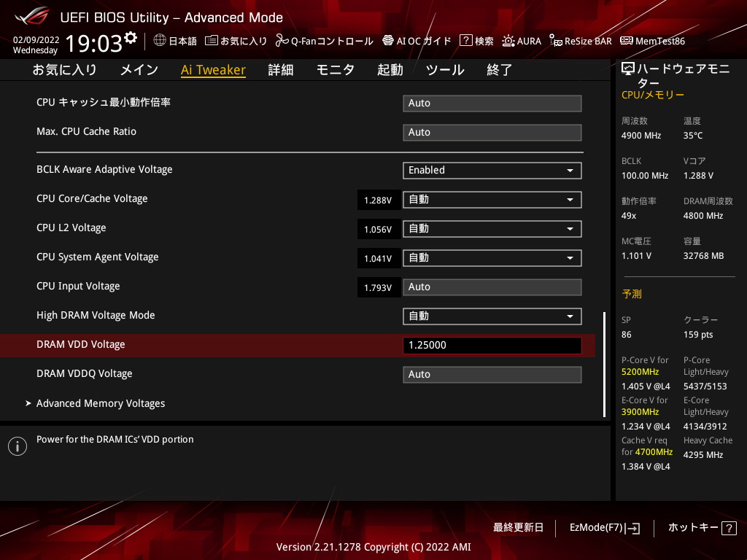
Task: Click the 最終更新日 button
Action: coord(518,528)
